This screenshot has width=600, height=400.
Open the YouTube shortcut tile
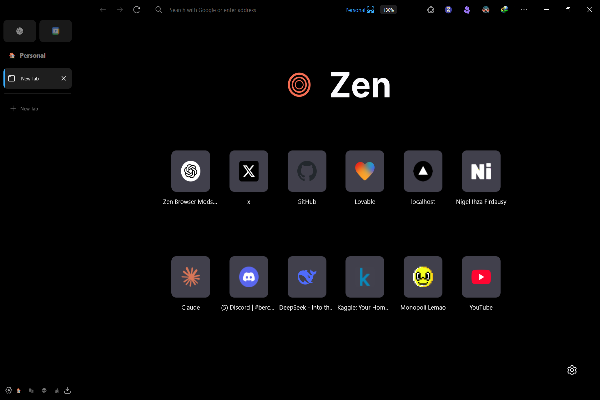[x=481, y=277]
